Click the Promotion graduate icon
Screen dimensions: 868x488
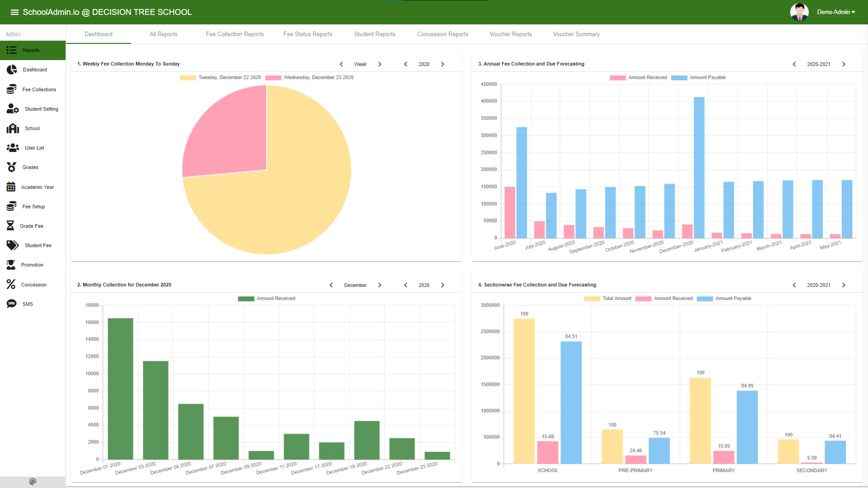click(x=11, y=265)
